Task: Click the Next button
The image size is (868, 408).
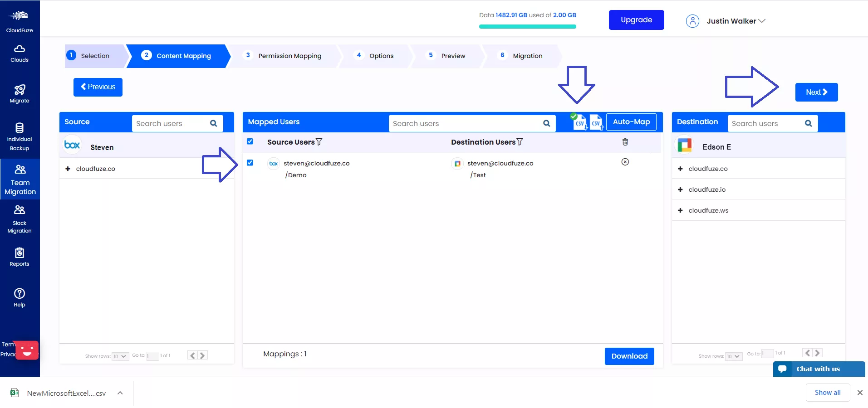Action: coord(816,92)
